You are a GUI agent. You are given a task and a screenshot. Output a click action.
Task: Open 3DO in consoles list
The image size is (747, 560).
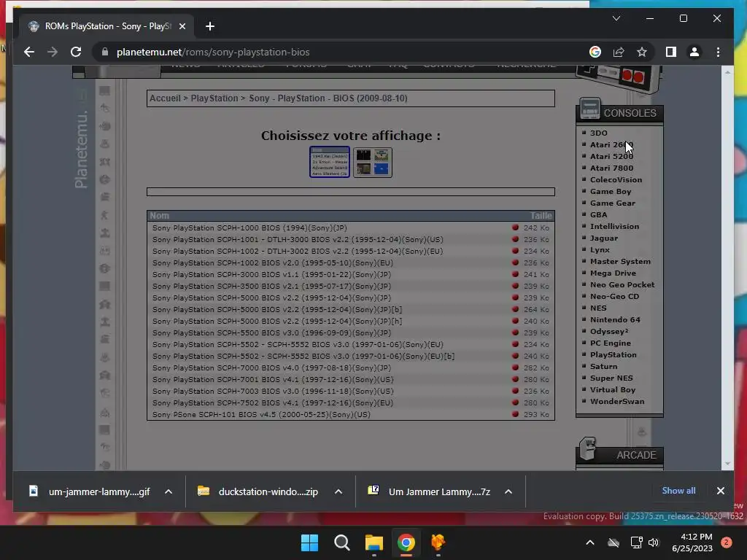coord(598,133)
